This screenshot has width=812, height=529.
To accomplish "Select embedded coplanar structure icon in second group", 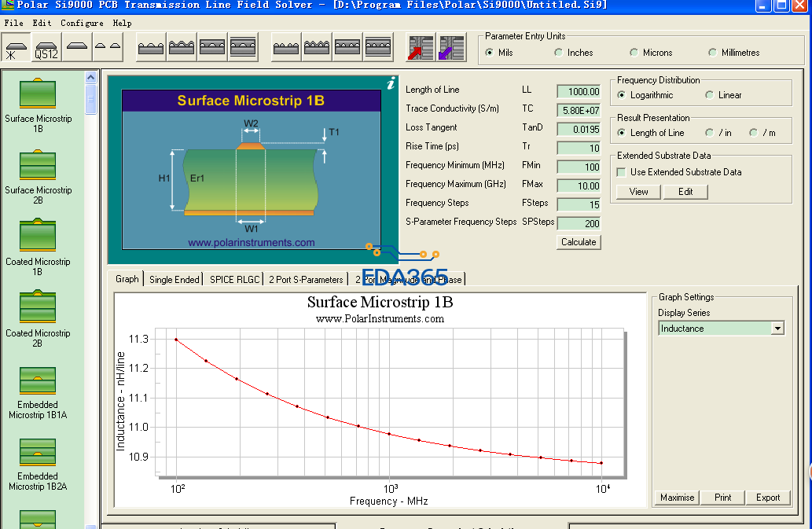I will [212, 48].
